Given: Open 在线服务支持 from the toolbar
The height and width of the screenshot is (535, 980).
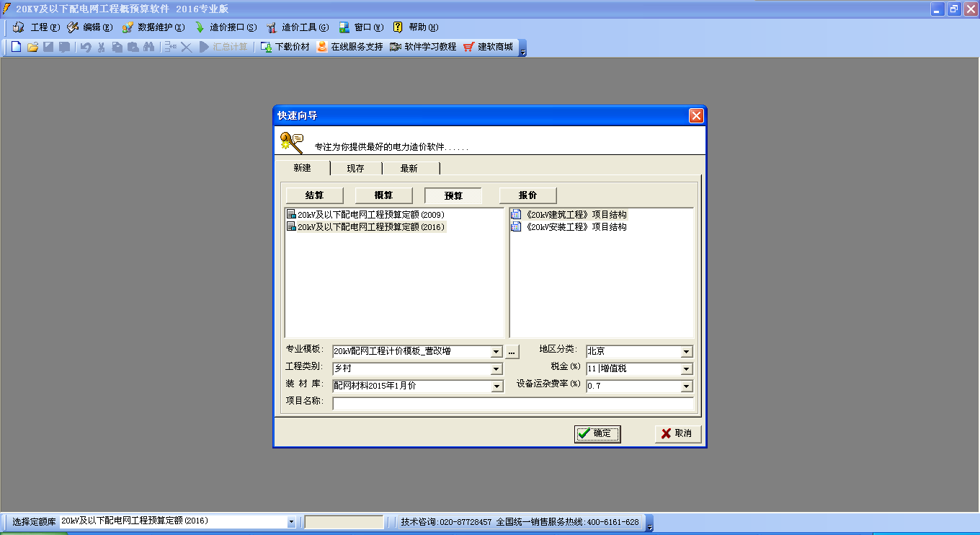Looking at the screenshot, I should click(350, 47).
